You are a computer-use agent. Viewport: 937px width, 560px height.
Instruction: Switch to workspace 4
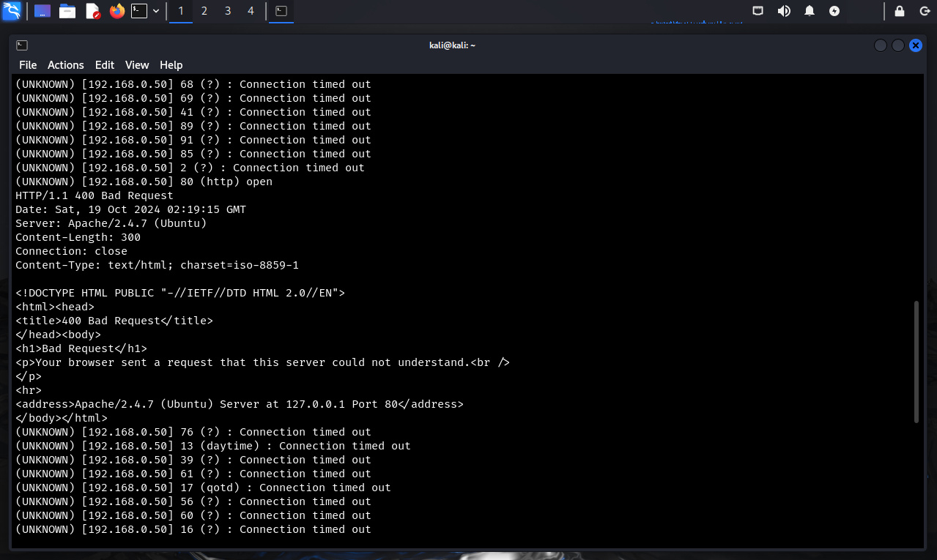click(250, 11)
